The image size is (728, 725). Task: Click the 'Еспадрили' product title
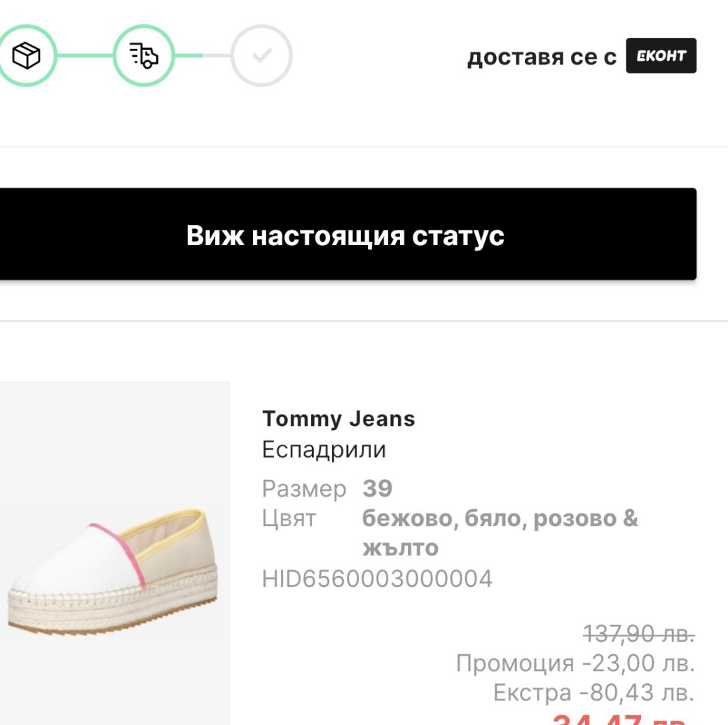pyautogui.click(x=324, y=450)
